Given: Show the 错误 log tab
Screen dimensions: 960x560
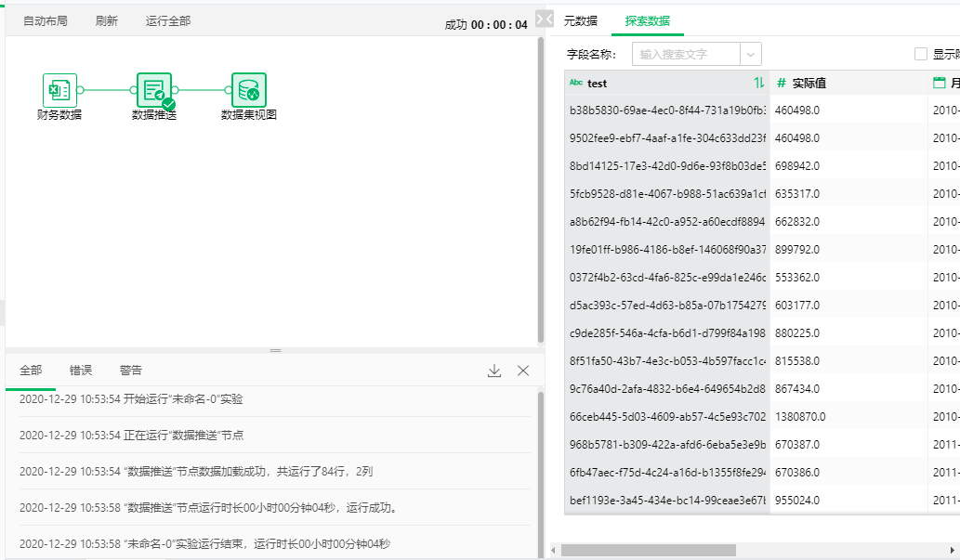Looking at the screenshot, I should tap(81, 370).
